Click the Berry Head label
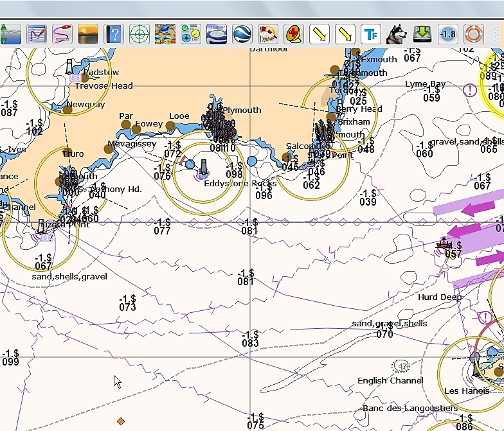Screen dimensions: 504x431 (x=359, y=109)
